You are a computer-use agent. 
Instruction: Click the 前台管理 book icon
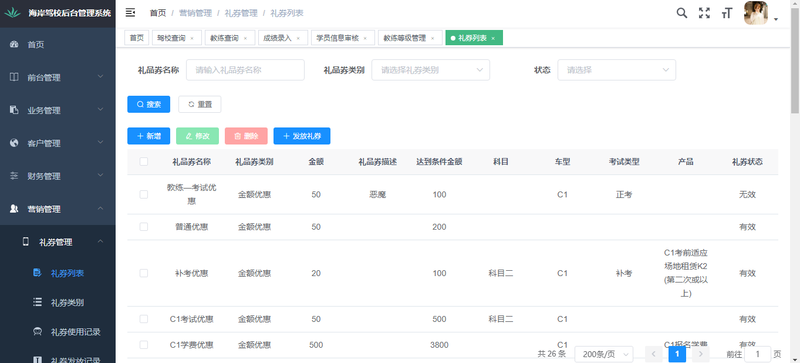pos(14,77)
